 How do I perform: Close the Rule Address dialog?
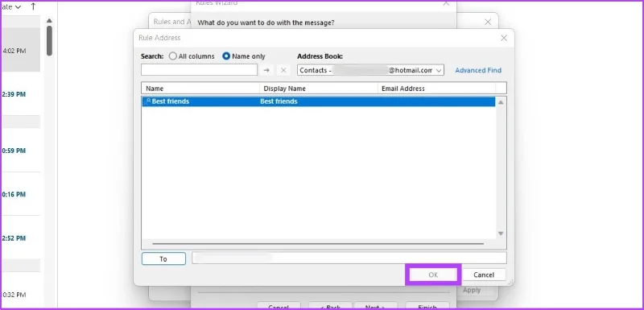tap(504, 38)
